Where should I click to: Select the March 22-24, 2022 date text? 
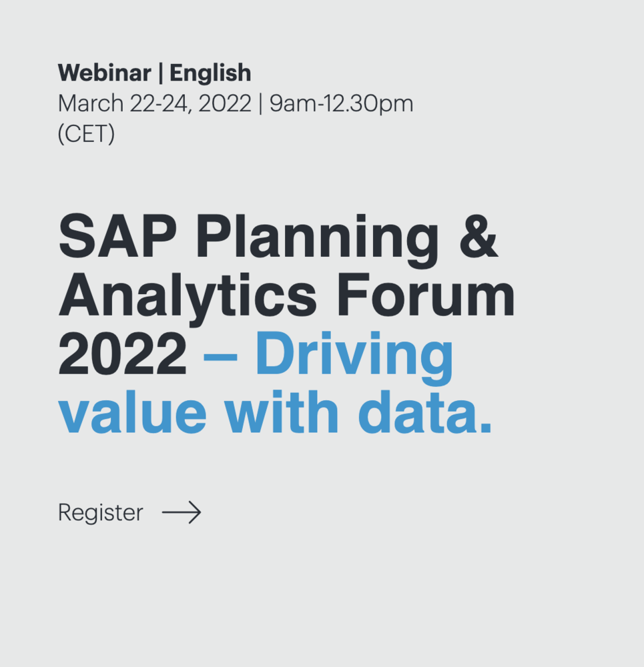[155, 104]
